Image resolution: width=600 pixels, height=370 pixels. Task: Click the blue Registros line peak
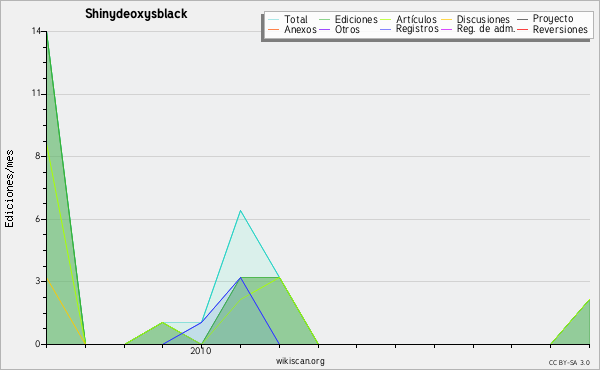point(241,277)
